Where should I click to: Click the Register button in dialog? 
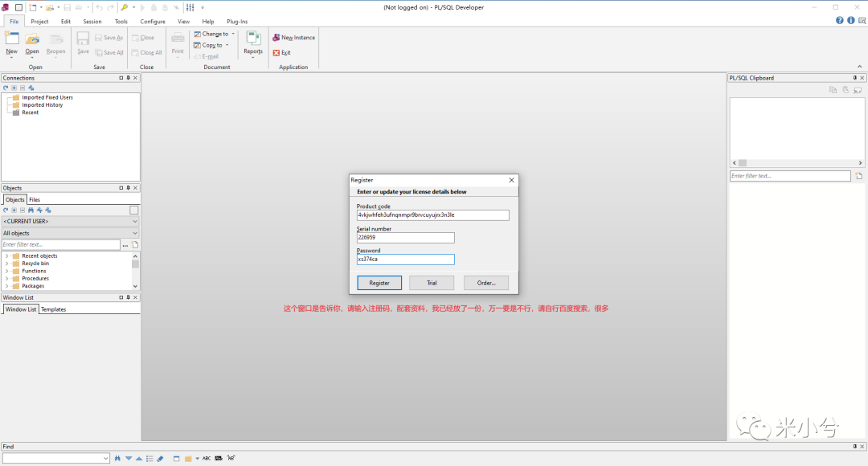point(379,283)
